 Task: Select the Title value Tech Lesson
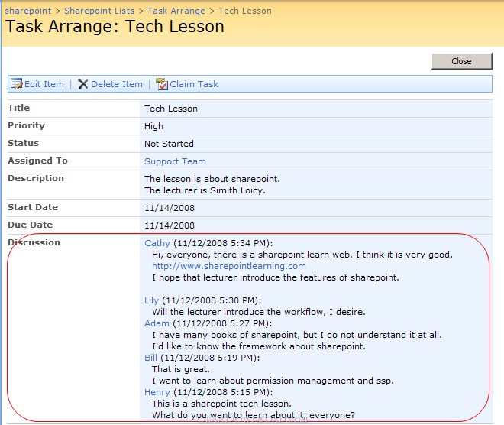[171, 109]
